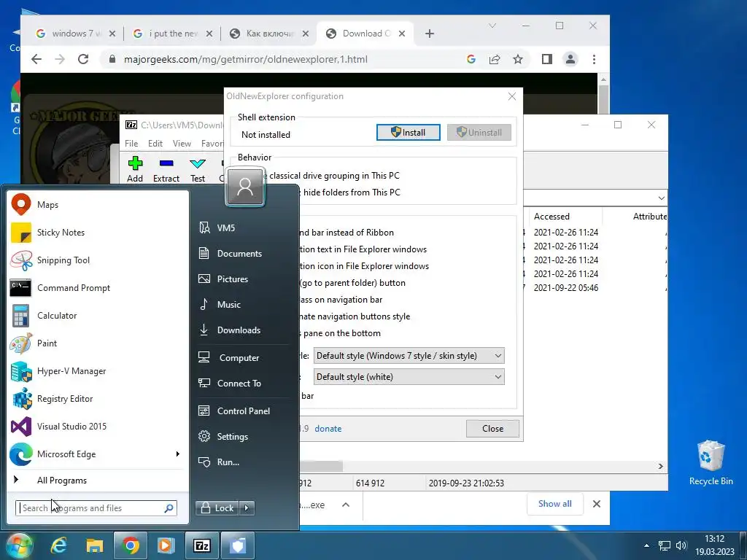
Task: Expand the 7-Zip path dropdown chevron
Action: pos(661,198)
